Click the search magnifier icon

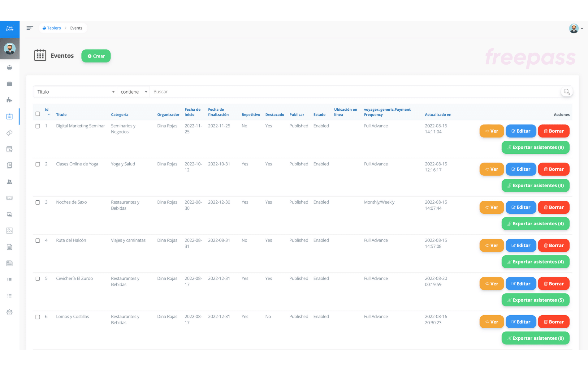pos(566,92)
